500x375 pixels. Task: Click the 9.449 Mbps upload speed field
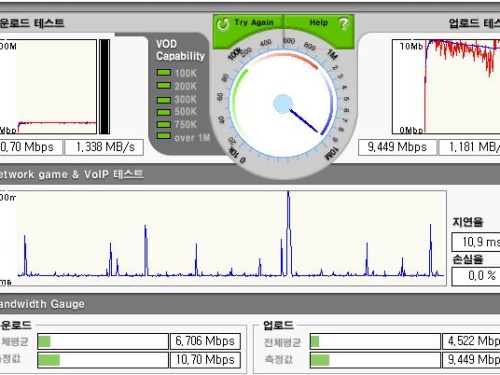point(397,147)
